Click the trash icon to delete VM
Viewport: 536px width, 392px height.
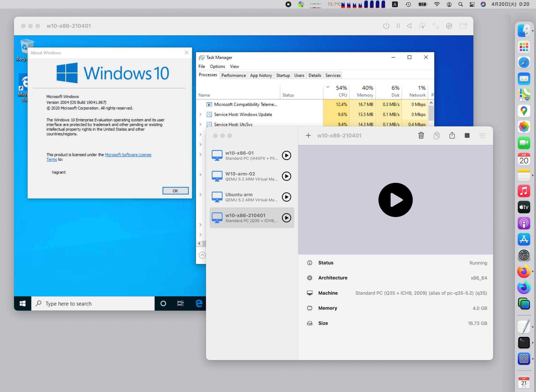[x=421, y=135]
